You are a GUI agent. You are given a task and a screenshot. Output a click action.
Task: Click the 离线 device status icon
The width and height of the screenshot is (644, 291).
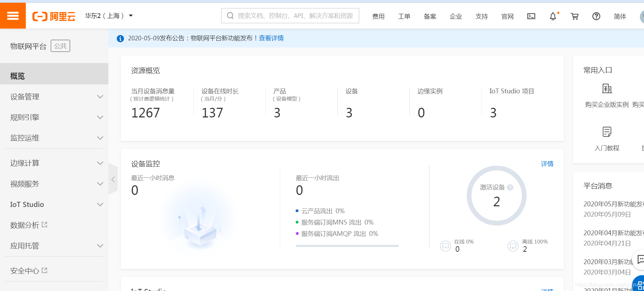coord(513,246)
